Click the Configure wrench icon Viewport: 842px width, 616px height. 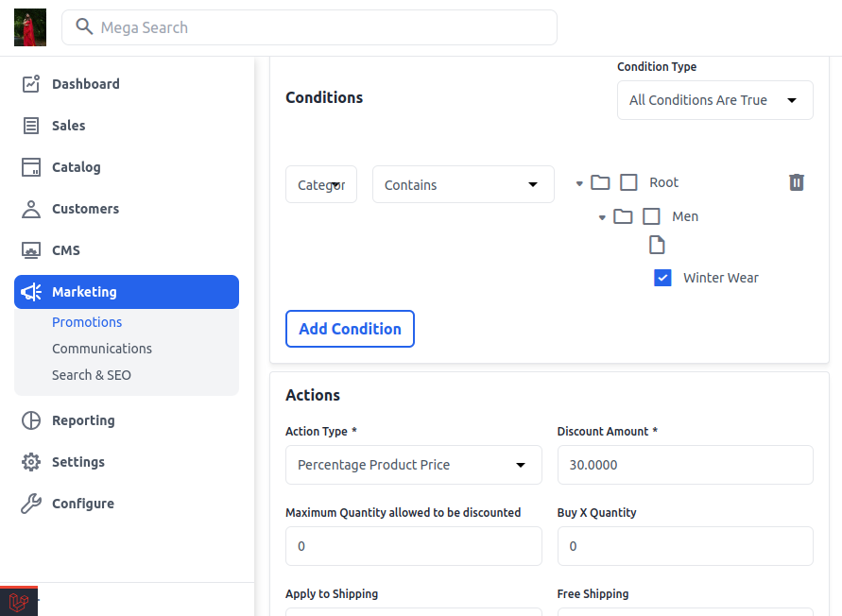(x=31, y=504)
